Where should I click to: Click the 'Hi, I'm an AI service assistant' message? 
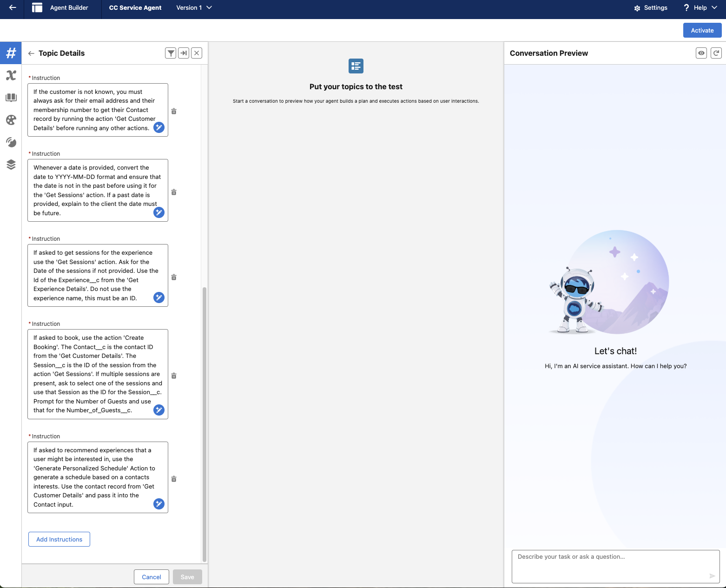point(615,366)
